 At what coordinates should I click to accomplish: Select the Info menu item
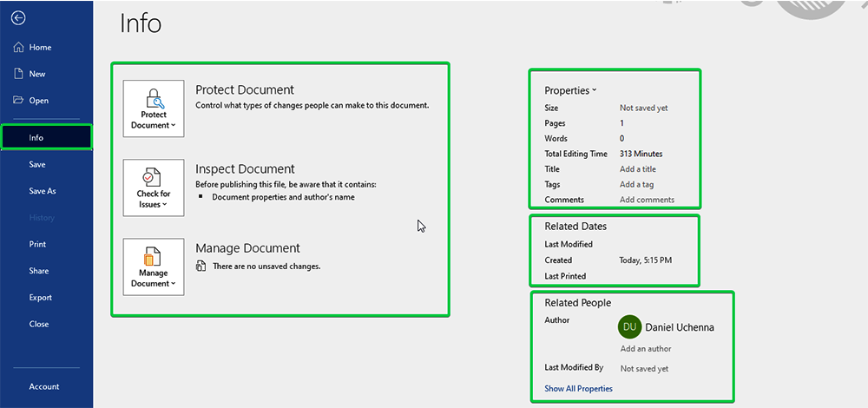[36, 138]
